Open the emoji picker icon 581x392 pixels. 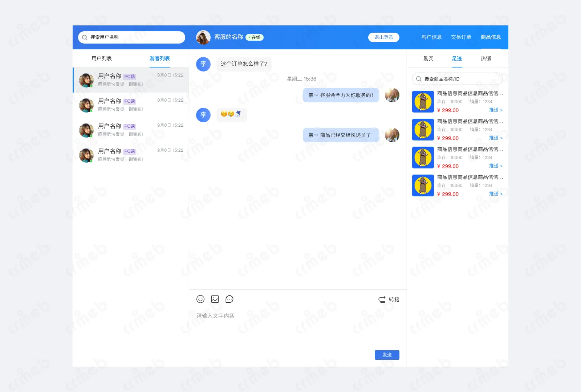coord(200,299)
